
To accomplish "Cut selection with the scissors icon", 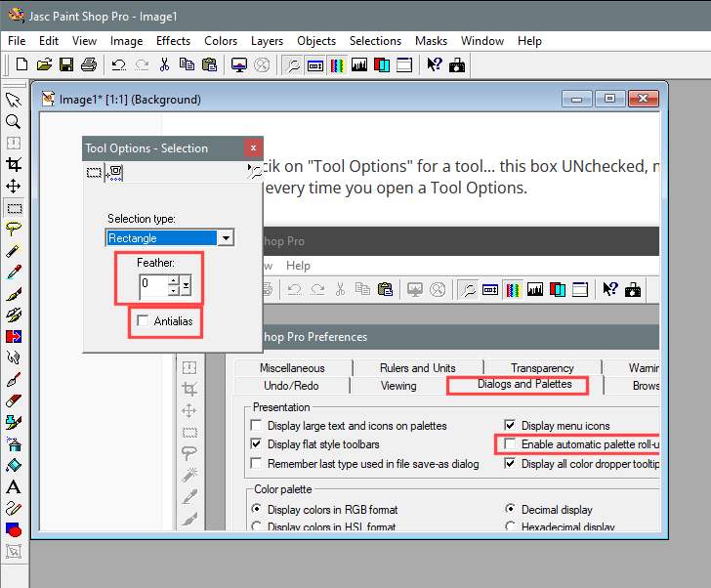I will tap(165, 64).
